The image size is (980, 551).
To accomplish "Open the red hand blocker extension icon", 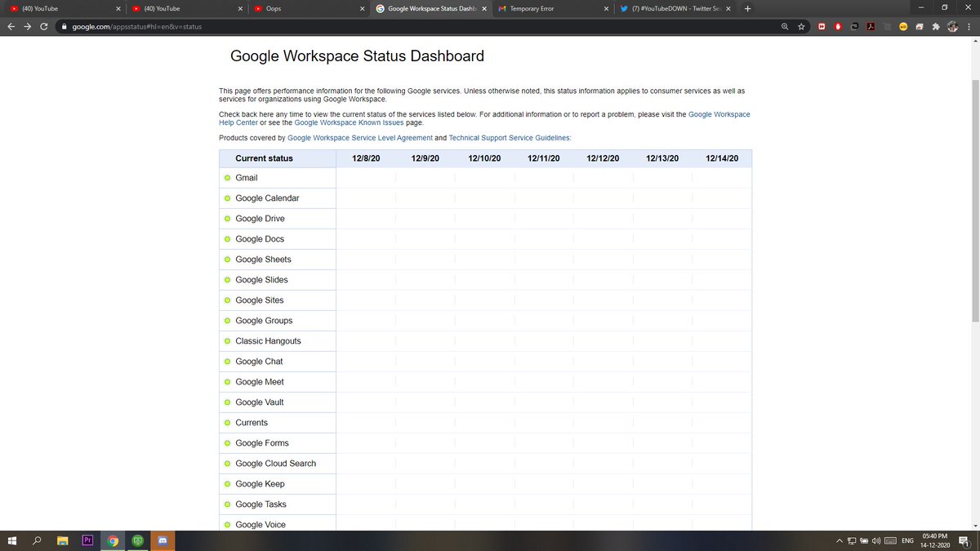I will pyautogui.click(x=838, y=26).
